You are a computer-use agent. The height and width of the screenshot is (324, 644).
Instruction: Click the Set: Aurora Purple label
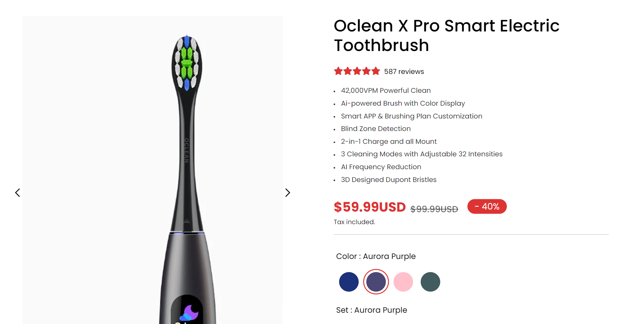click(371, 310)
